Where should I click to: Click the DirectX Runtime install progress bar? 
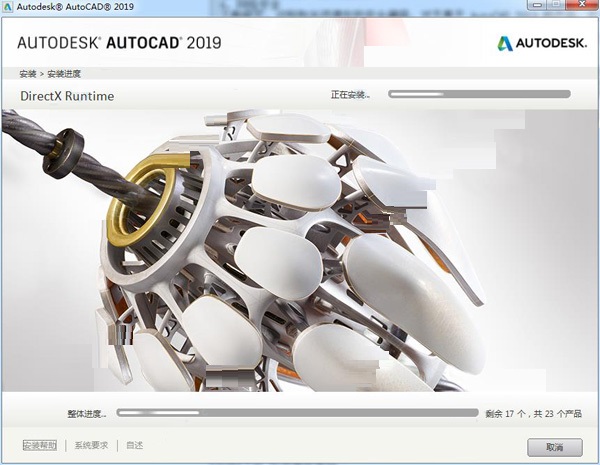479,94
